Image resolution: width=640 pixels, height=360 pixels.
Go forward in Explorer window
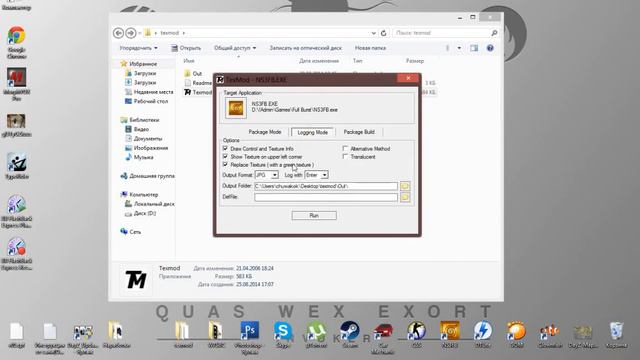[x=131, y=33]
